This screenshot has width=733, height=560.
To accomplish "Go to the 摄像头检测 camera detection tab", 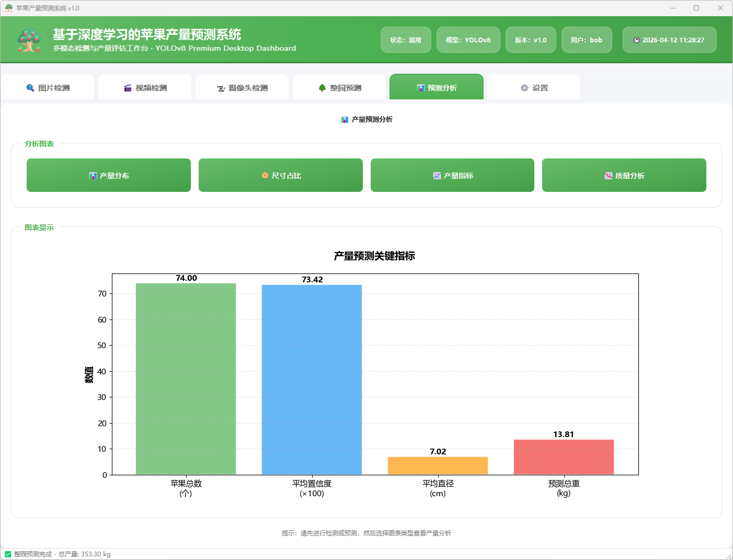I will (x=242, y=88).
